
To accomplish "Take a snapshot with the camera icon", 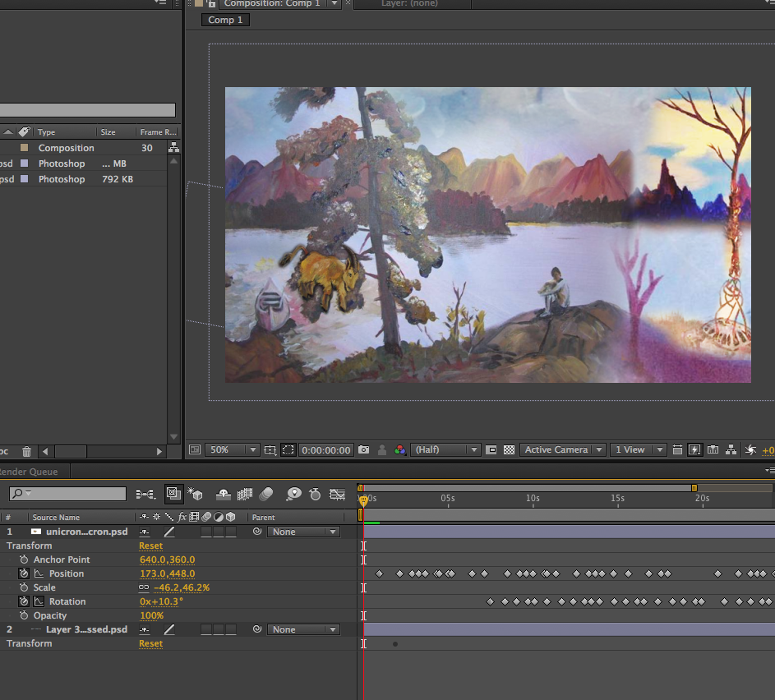I will [363, 450].
